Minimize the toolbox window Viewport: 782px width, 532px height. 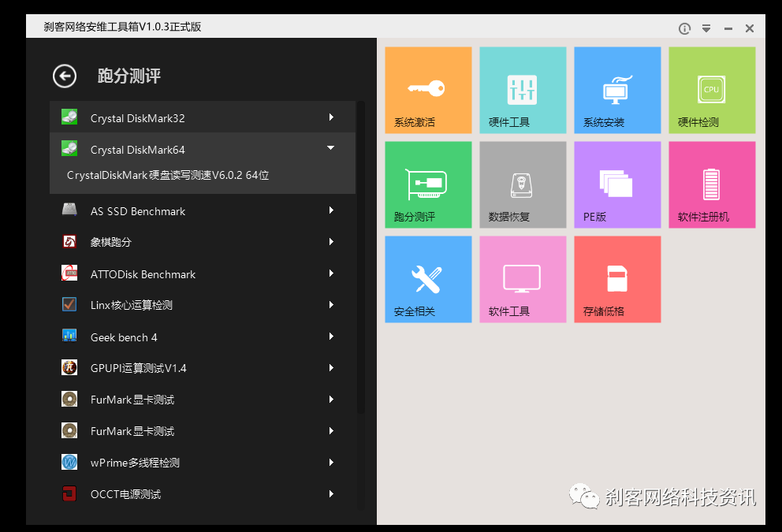pyautogui.click(x=728, y=28)
